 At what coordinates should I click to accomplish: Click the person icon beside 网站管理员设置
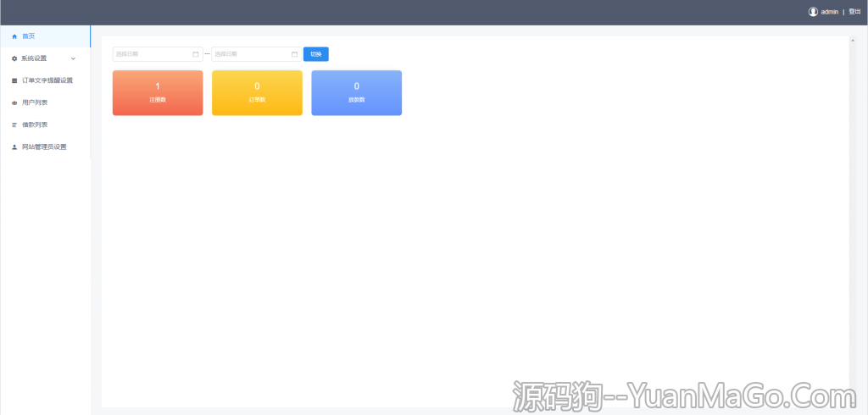coord(14,147)
